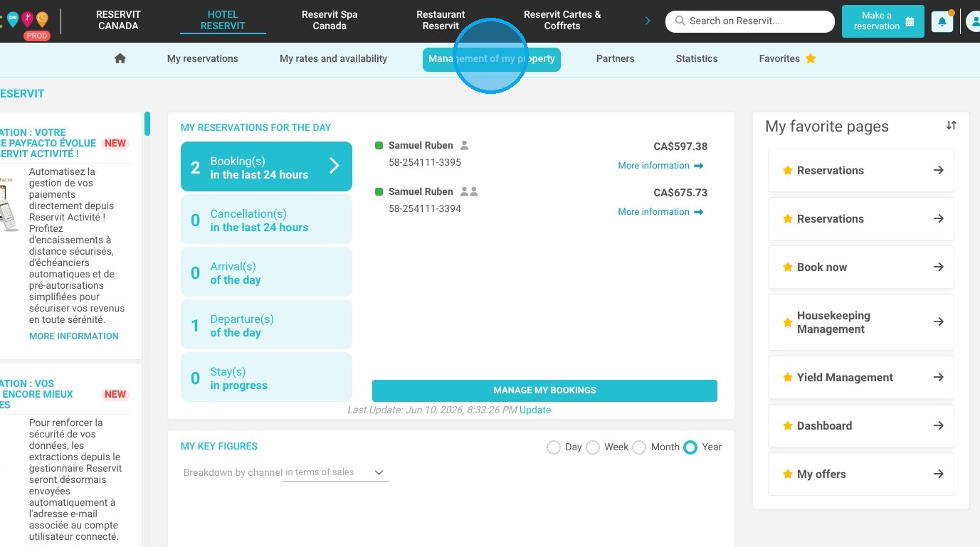Open More information for CA$597.38 booking
The height and width of the screenshot is (547, 980).
pyautogui.click(x=660, y=166)
